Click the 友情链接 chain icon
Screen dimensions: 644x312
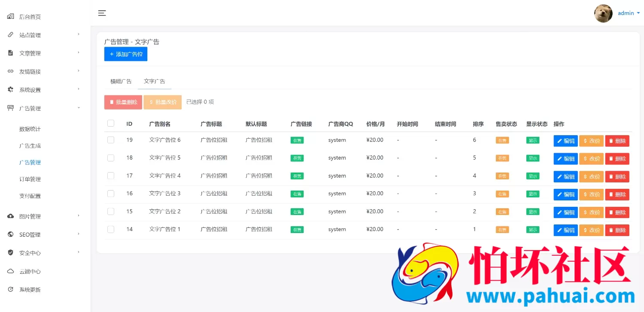coord(11,71)
